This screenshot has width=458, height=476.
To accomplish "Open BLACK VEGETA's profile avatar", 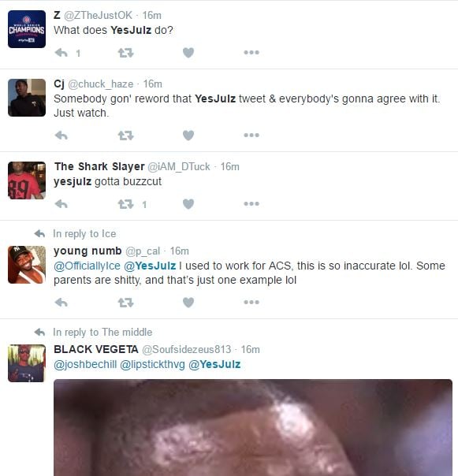I will pyautogui.click(x=27, y=363).
